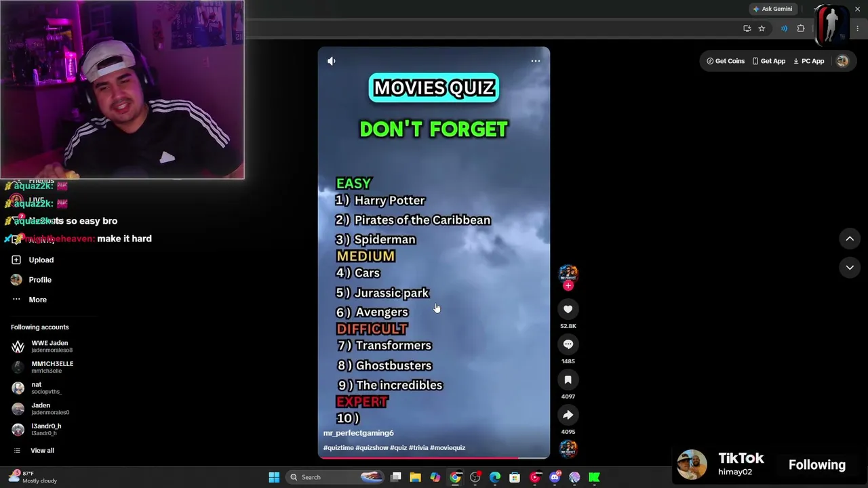Open Microsoft Store from the taskbar
Image resolution: width=868 pixels, height=488 pixels.
515,477
